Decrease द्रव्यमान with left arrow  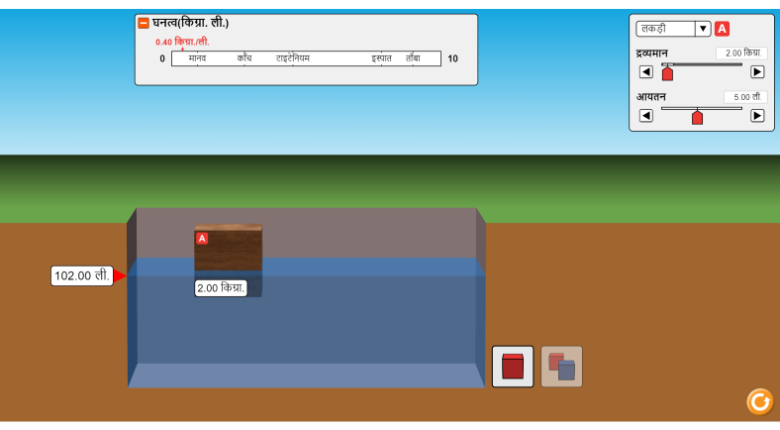646,72
